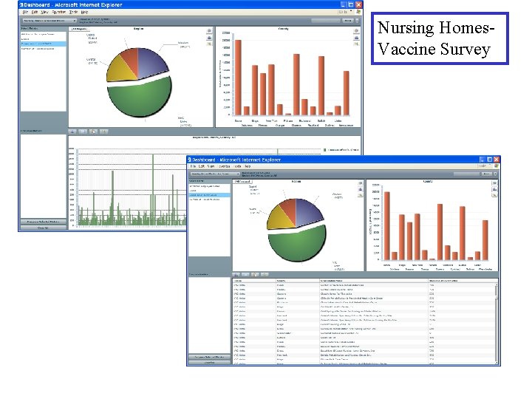Click bottom icon beside back window Region pie
The width and height of the screenshot is (532, 399).
(209, 44)
